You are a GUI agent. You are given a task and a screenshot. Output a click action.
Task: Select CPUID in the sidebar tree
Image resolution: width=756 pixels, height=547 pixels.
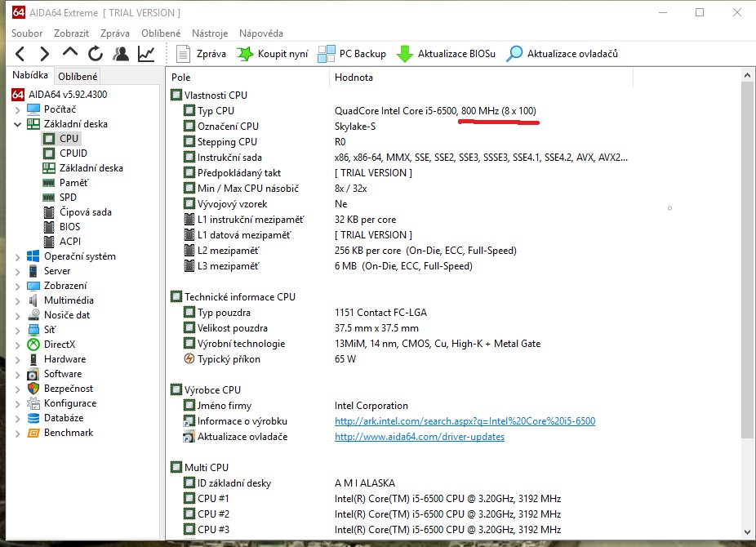tap(73, 153)
